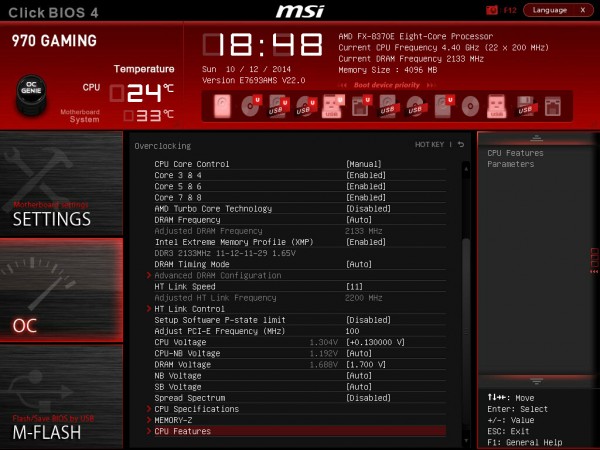Click the scrollbar up arrow

pos(466,168)
